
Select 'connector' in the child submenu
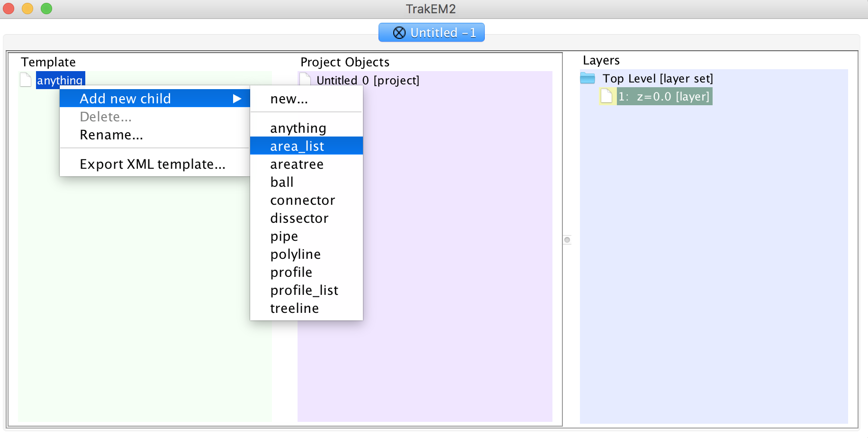click(306, 200)
